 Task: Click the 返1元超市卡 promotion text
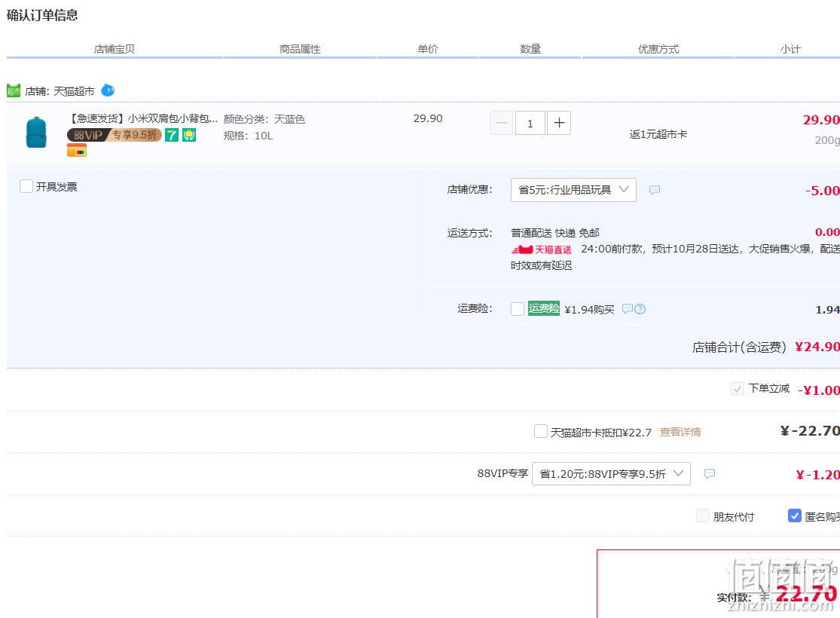tap(658, 135)
